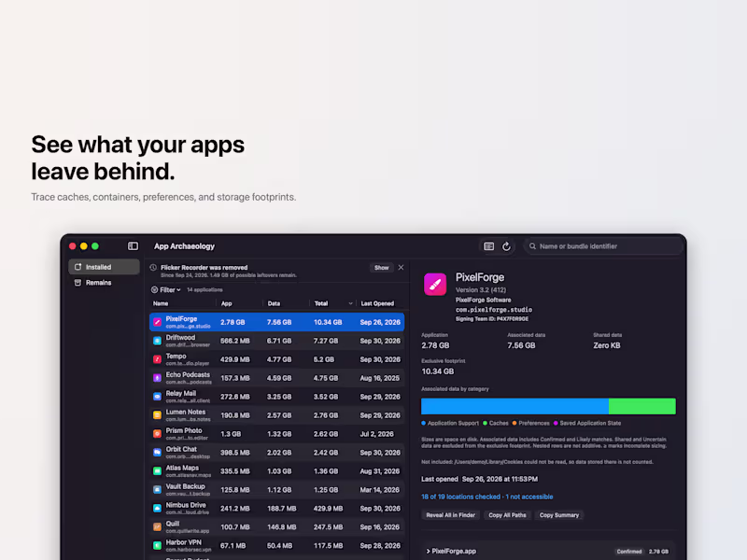Click the Installed sidebar icon
Screen dimensions: 747x560
tap(78, 267)
